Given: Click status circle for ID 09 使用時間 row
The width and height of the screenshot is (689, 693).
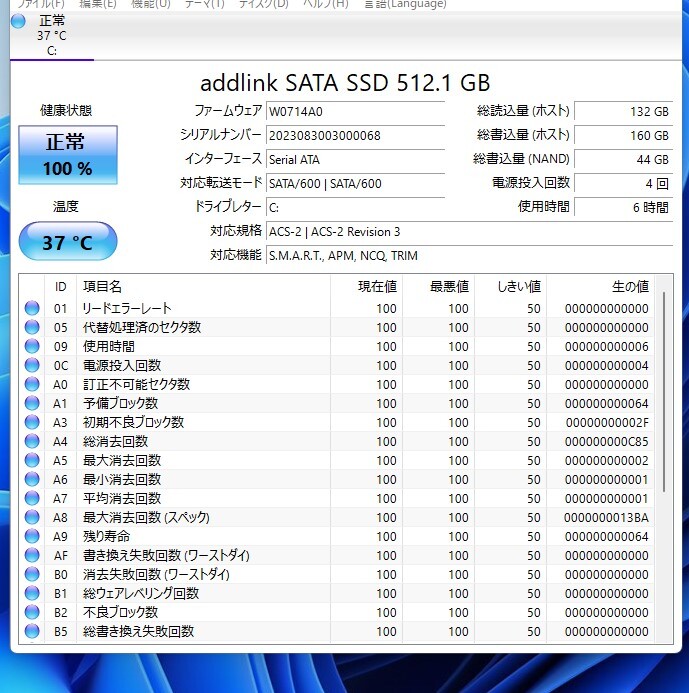Looking at the screenshot, I should click(32, 346).
